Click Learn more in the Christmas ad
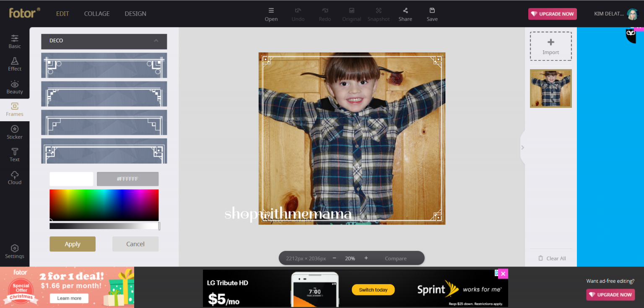 69,298
